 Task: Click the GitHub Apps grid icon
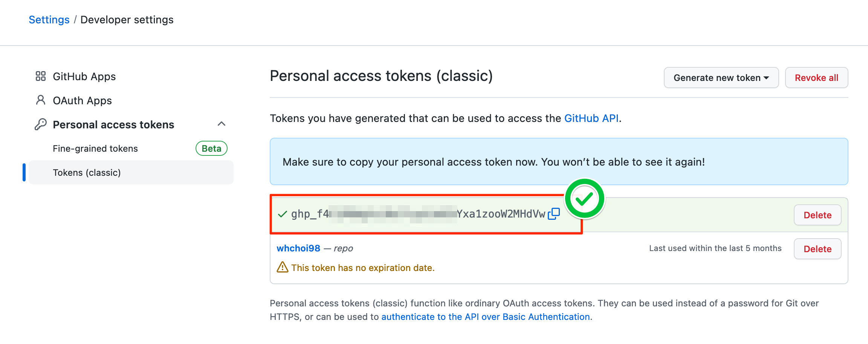41,76
